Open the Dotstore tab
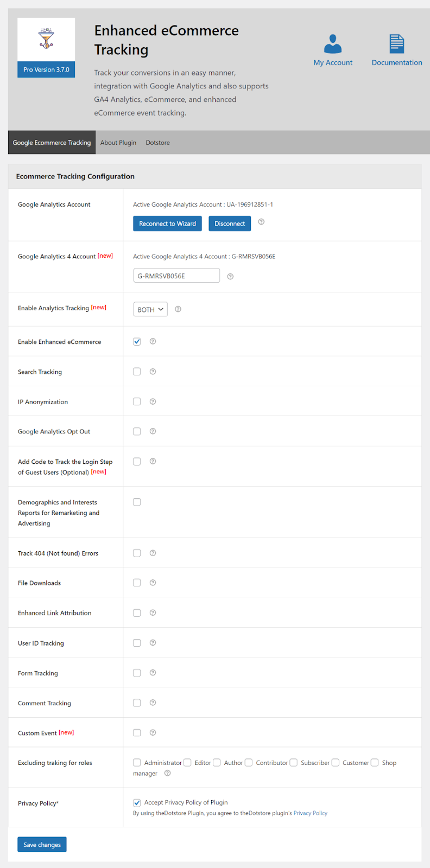This screenshot has height=868, width=430. 157,143
